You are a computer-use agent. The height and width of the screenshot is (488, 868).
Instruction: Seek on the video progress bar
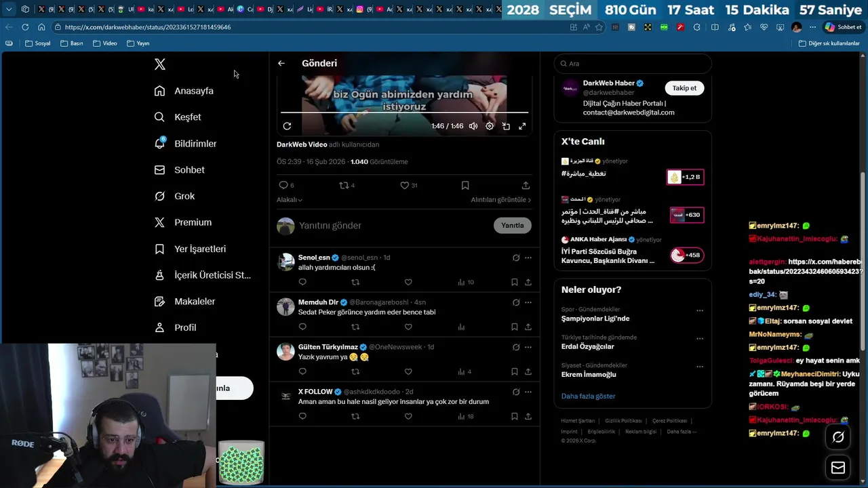click(404, 113)
